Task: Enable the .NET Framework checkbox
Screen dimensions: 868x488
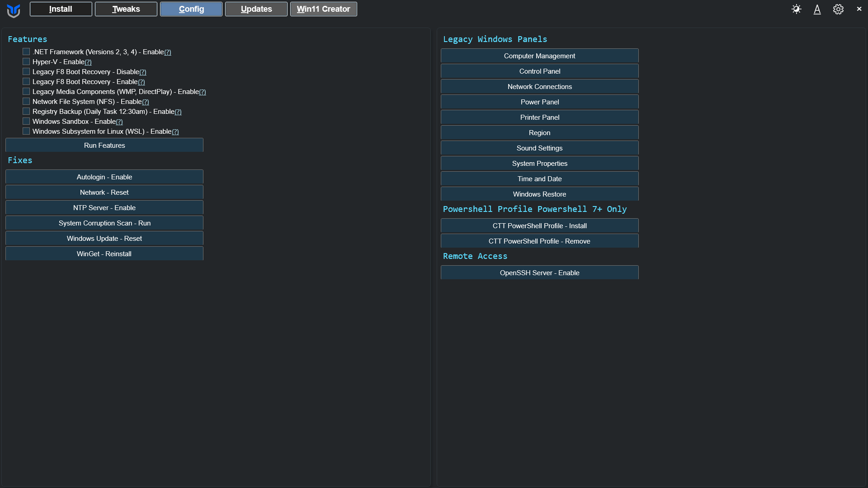Action: [26, 52]
